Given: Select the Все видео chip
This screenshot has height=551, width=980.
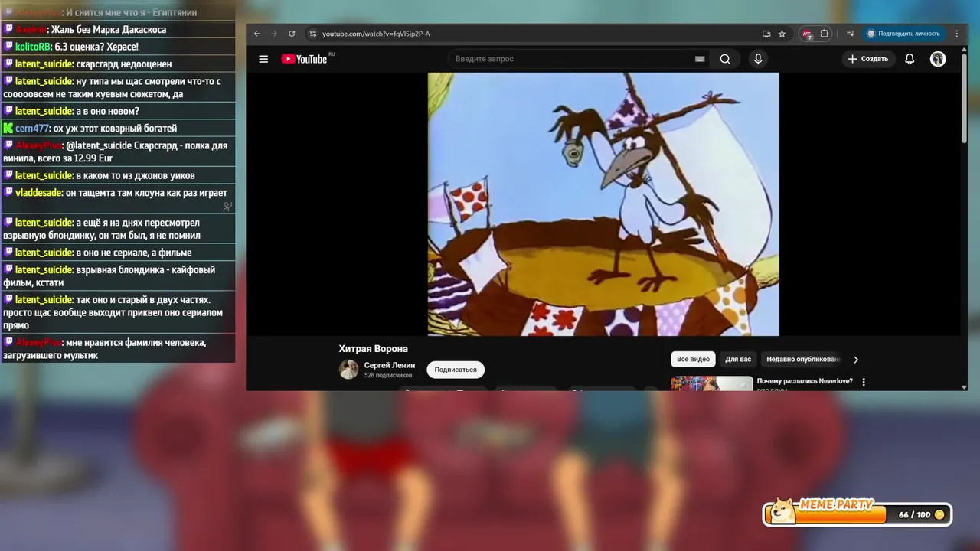Looking at the screenshot, I should [693, 359].
